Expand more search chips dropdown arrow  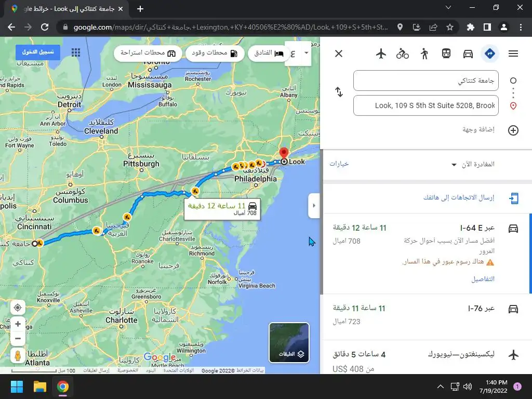[x=306, y=53]
